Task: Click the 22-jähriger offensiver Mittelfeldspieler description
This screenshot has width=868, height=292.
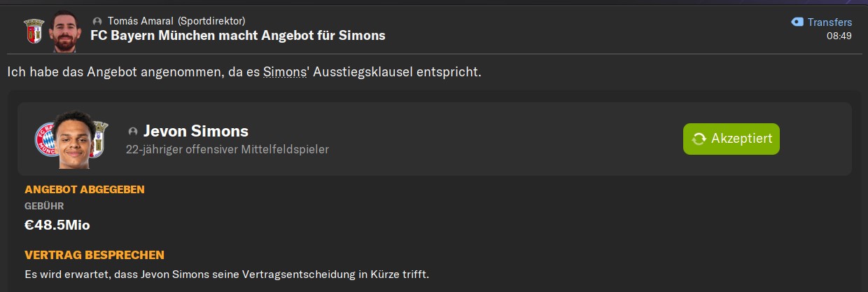Action: pos(227,149)
